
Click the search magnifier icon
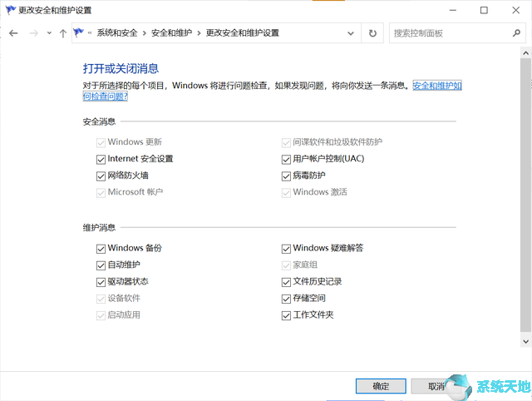(x=516, y=33)
